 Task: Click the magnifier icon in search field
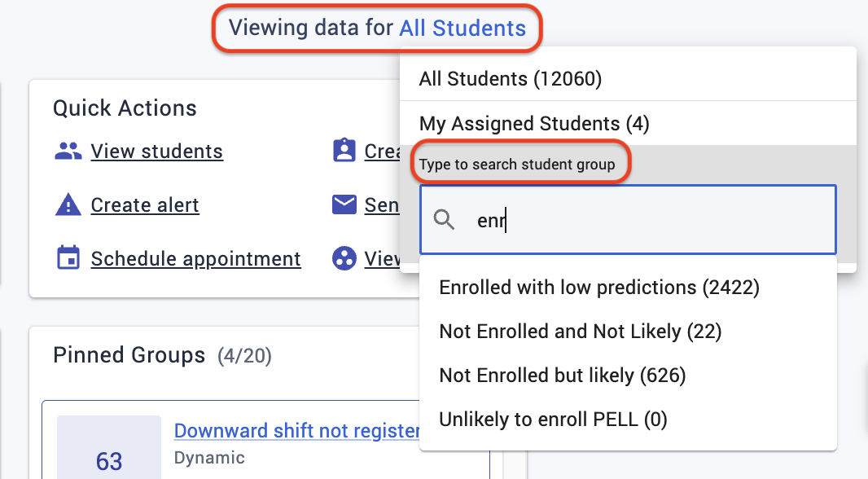click(444, 220)
